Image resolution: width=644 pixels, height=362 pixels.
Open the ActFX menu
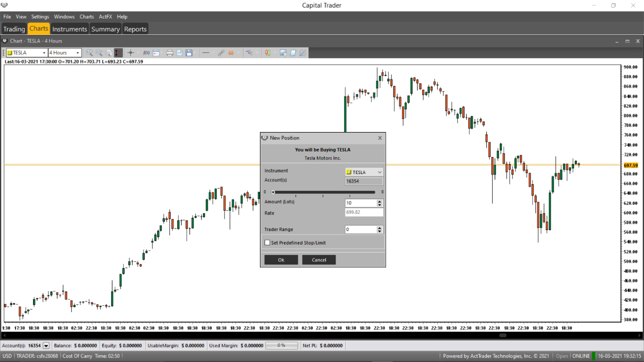[x=105, y=17]
